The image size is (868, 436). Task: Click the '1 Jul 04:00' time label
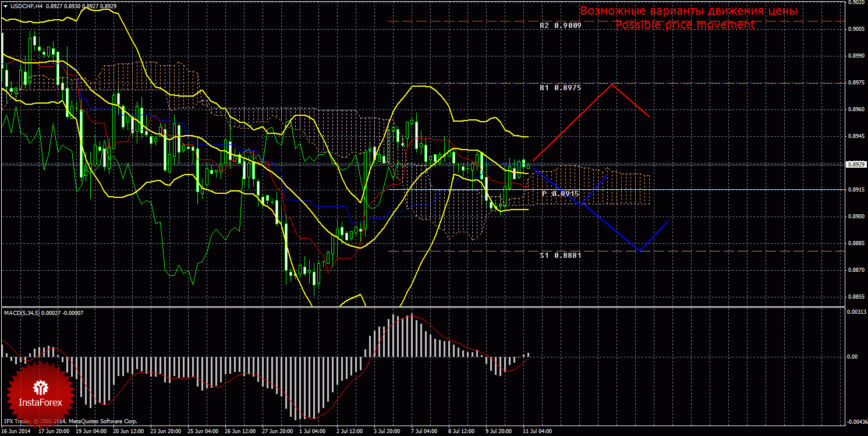[312, 432]
